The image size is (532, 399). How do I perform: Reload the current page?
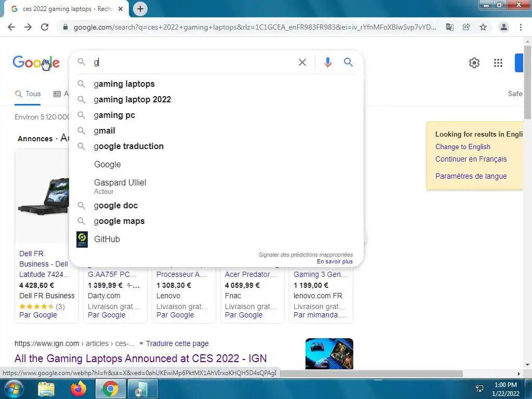[45, 27]
